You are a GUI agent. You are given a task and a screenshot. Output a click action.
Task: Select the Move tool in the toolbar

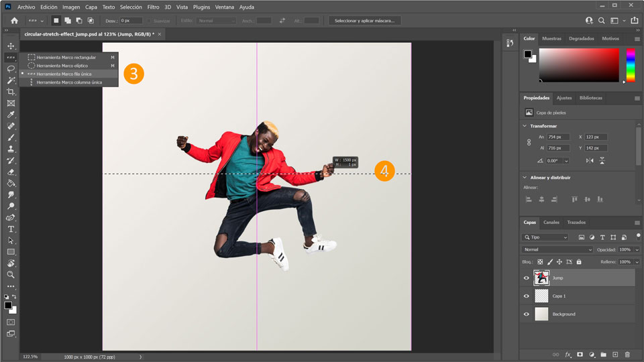coord(11,46)
